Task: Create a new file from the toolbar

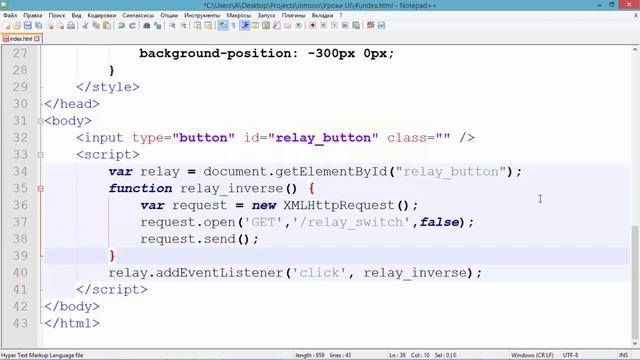Action: click(7, 25)
